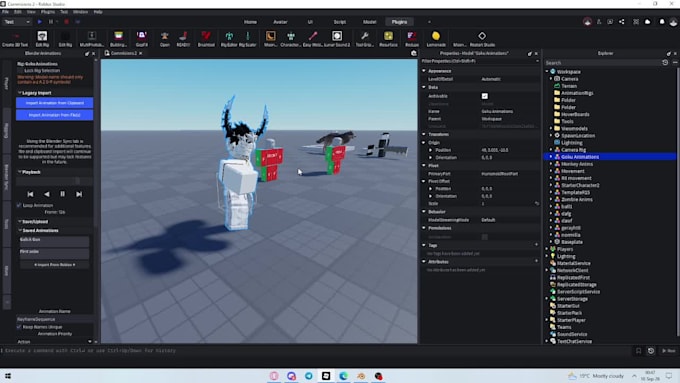The height and width of the screenshot is (383, 680).
Task: Expand the Monkey Anims node
Action: pyautogui.click(x=551, y=164)
